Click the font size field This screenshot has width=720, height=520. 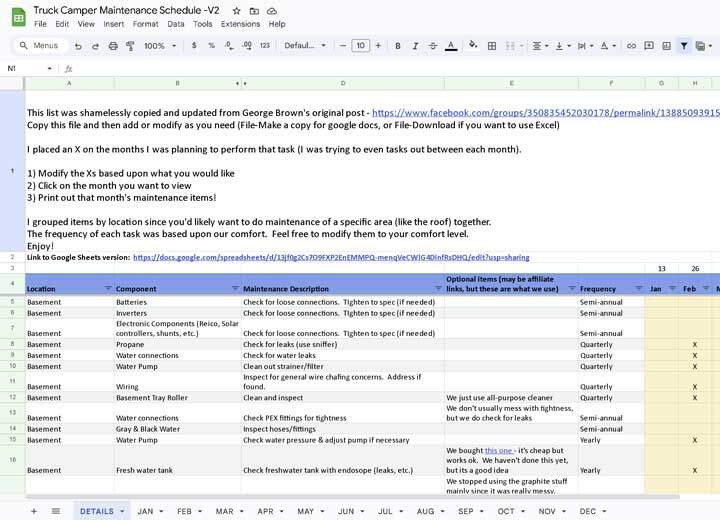coord(360,45)
